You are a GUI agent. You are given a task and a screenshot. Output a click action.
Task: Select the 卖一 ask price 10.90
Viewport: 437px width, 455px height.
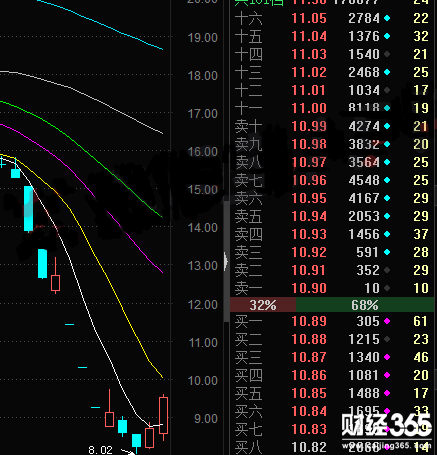tap(309, 288)
